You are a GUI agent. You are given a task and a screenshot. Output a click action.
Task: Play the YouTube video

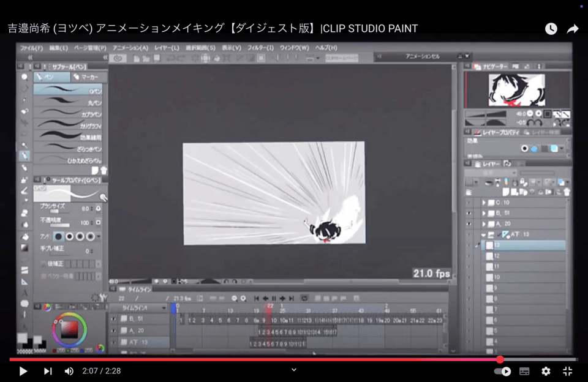[23, 371]
